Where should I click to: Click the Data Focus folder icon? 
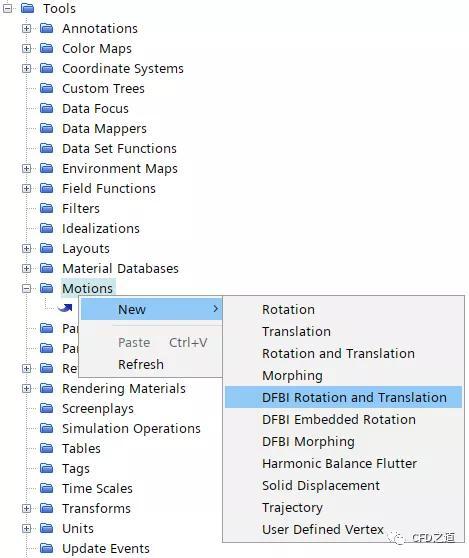pos(46,108)
